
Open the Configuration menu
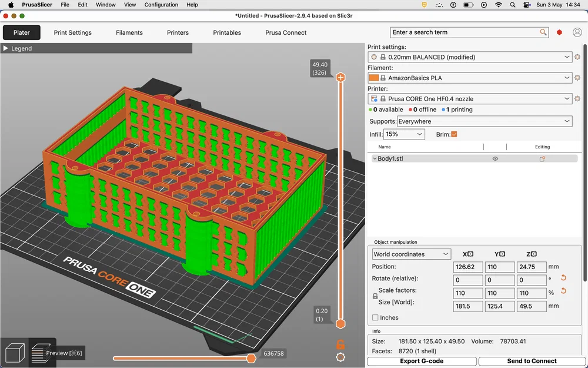[161, 5]
